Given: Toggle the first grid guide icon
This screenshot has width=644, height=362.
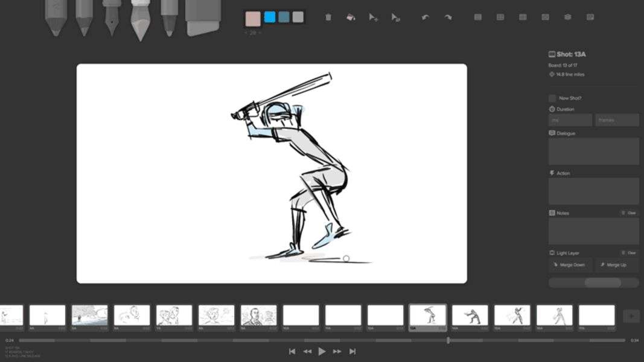Looking at the screenshot, I should pyautogui.click(x=477, y=17).
